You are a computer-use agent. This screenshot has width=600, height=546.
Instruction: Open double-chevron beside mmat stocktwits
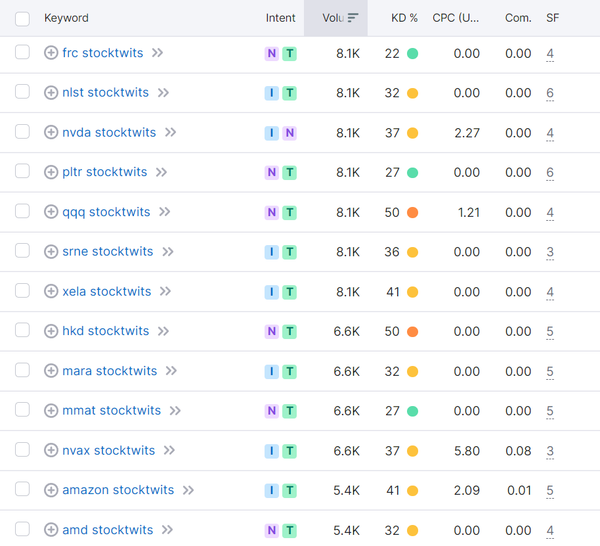click(175, 411)
